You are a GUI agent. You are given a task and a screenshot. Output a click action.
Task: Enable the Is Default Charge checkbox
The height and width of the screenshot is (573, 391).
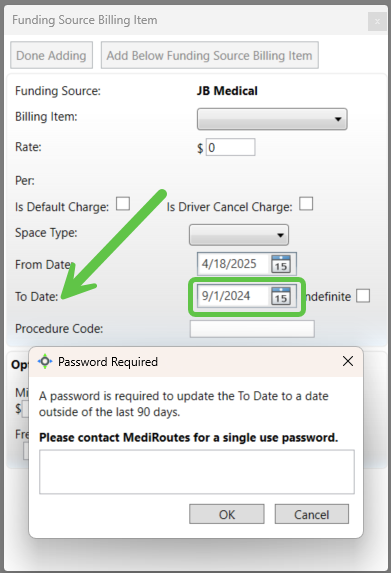[123, 204]
